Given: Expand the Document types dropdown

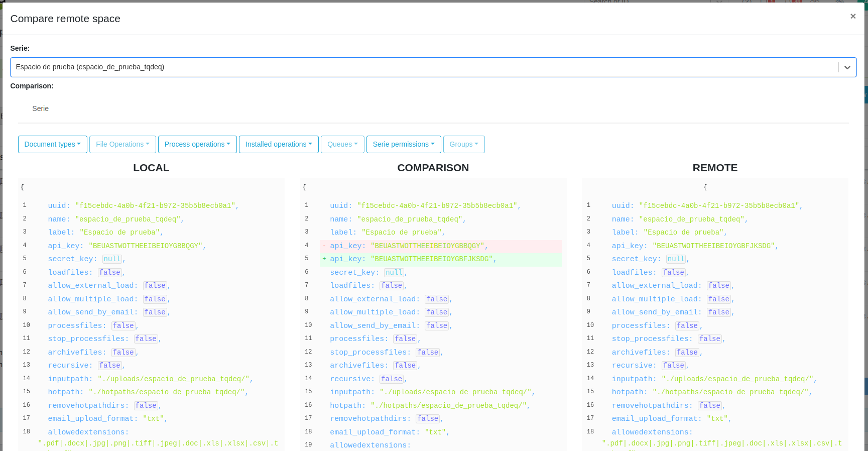Looking at the screenshot, I should coord(53,145).
